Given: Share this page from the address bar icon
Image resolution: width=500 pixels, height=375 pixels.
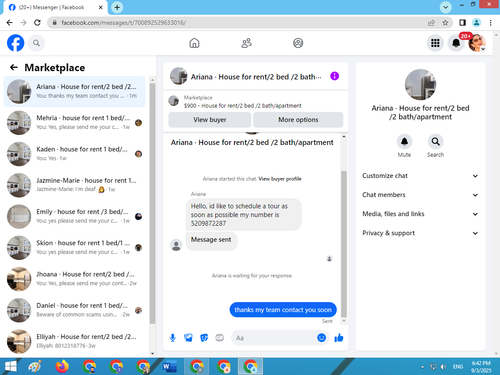Looking at the screenshot, I should coord(431,23).
